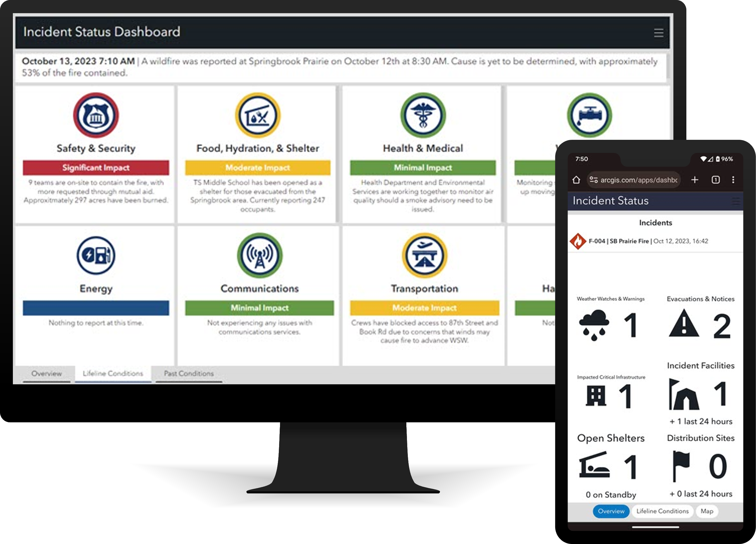The image size is (756, 544).
Task: Click the Energy lifeline icon
Action: pyautogui.click(x=96, y=256)
